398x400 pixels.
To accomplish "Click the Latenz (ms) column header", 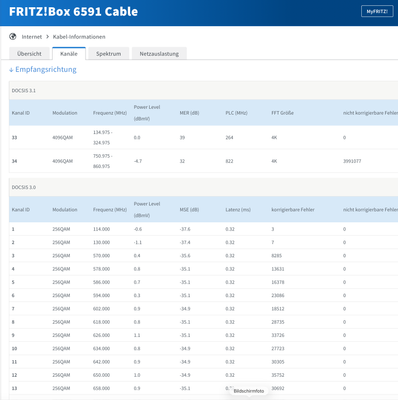I will (238, 209).
